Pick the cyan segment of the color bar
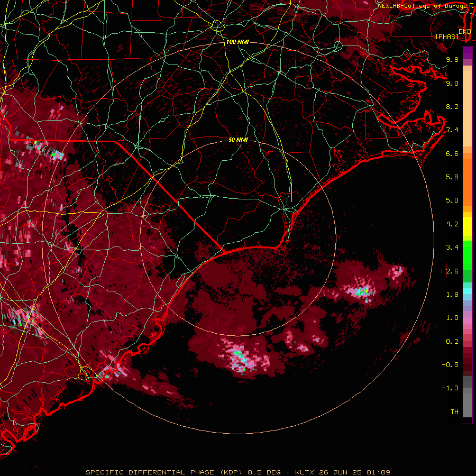 point(467,291)
